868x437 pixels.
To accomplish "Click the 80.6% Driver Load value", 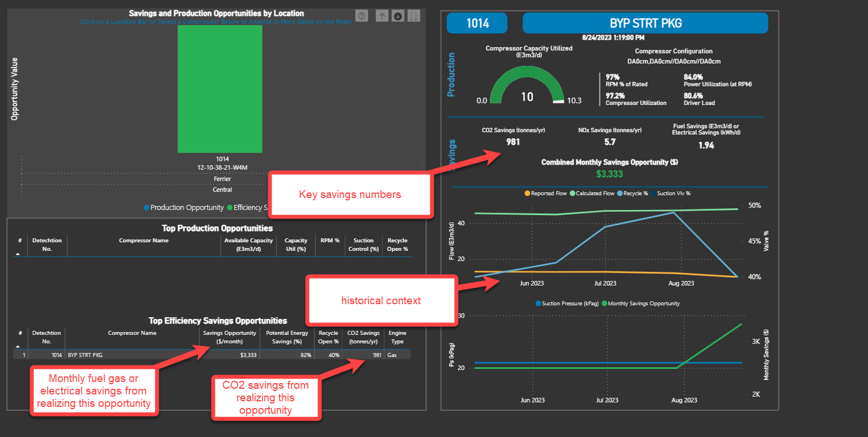I will coord(693,96).
